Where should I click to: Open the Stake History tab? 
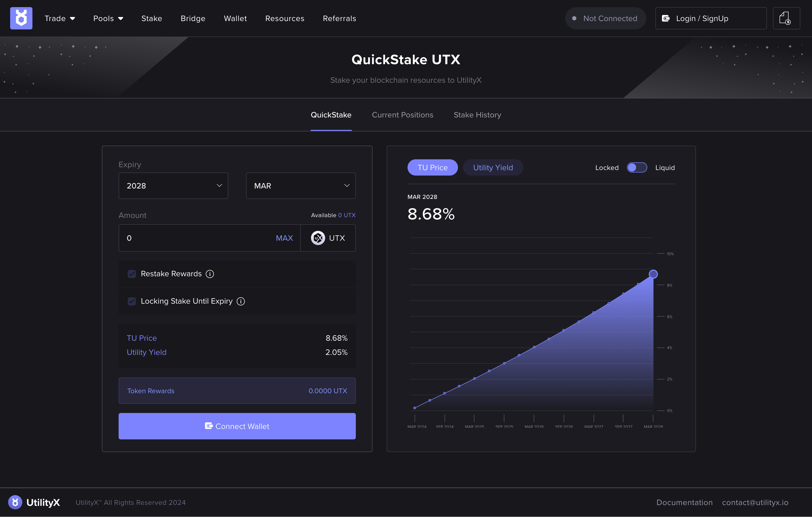[477, 115]
